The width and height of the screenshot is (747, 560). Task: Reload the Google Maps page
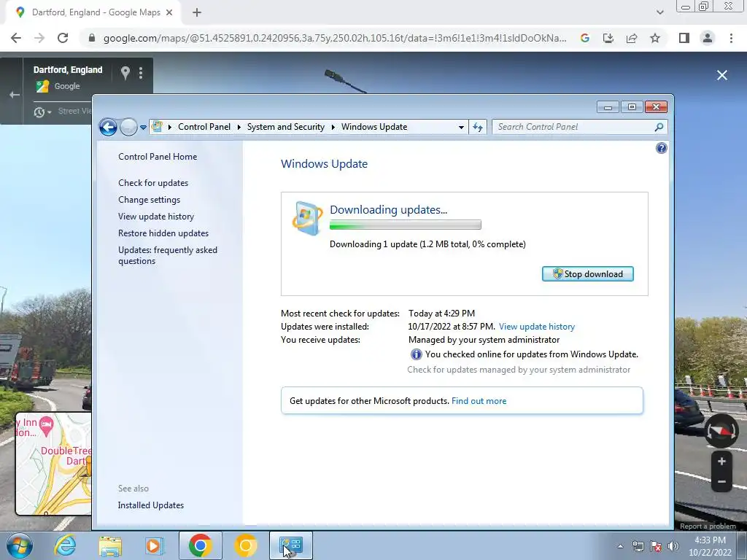click(63, 38)
